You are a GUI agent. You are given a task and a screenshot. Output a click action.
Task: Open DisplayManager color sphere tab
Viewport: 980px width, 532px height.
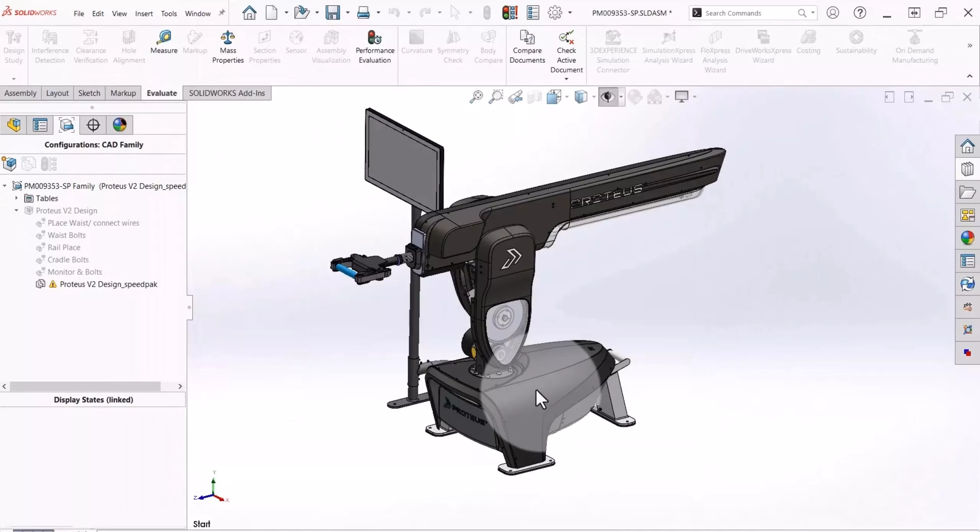coord(120,125)
